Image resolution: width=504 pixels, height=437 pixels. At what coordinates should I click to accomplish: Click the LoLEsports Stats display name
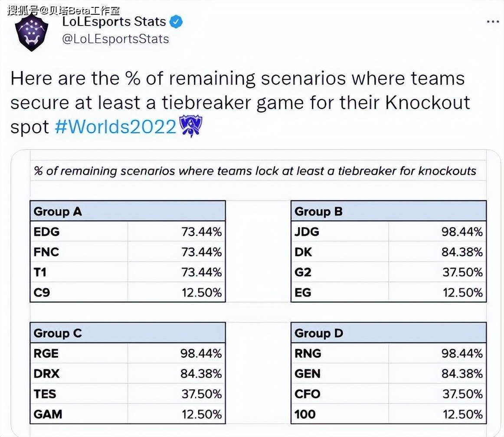(x=114, y=22)
